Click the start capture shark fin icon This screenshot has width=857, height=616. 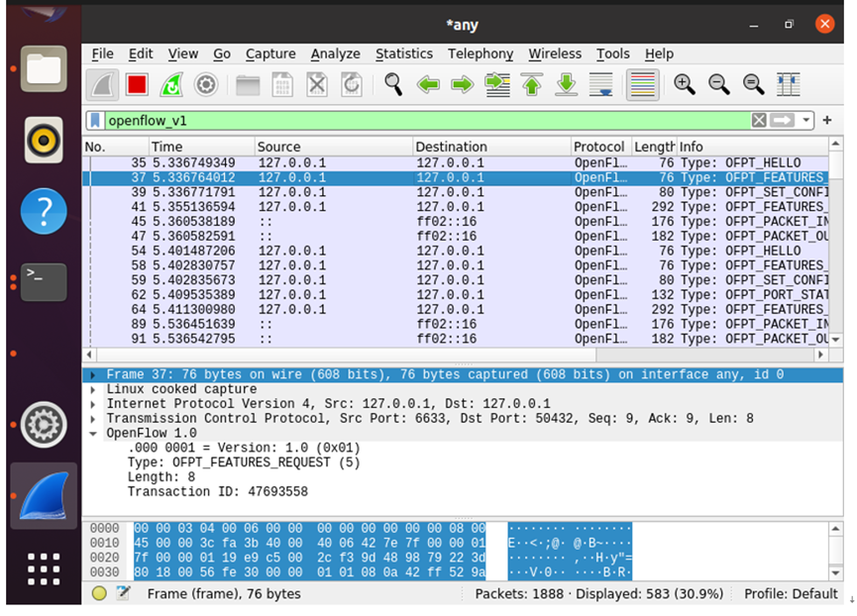click(102, 84)
